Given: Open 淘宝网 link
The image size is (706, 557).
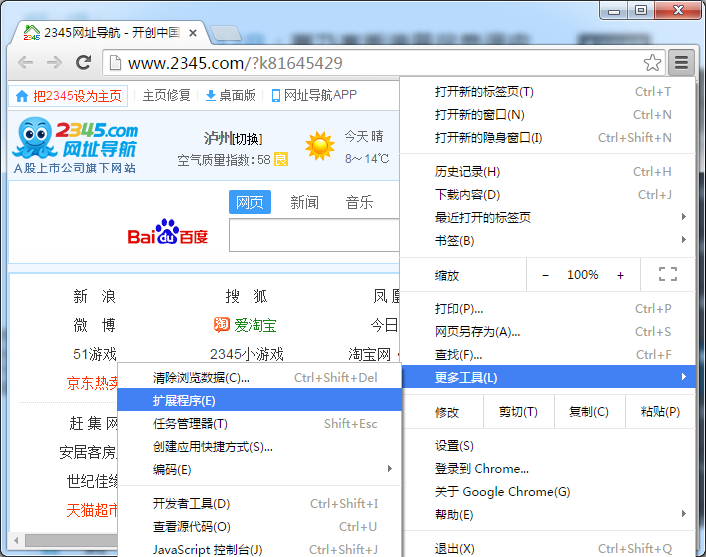Looking at the screenshot, I should pyautogui.click(x=370, y=354).
